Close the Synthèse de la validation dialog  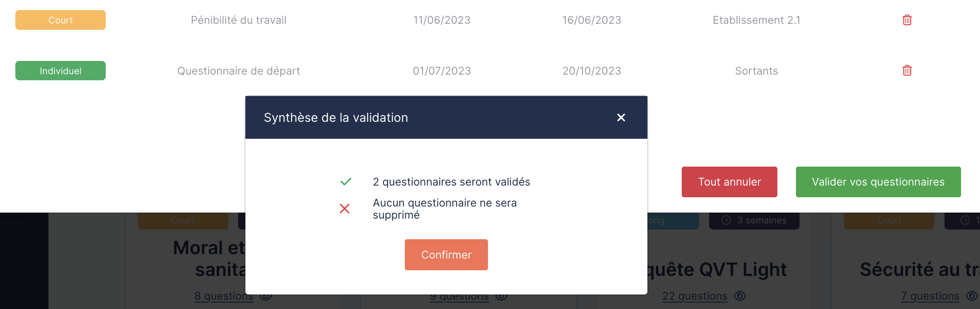[x=621, y=117]
